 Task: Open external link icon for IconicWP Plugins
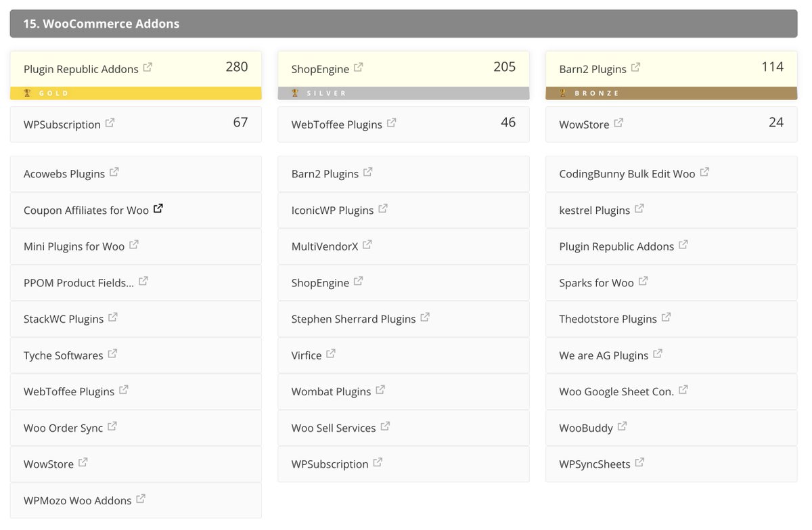(x=383, y=209)
